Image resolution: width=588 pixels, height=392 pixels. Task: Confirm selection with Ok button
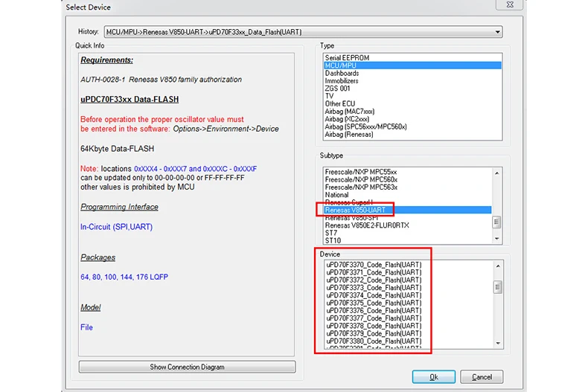point(433,377)
